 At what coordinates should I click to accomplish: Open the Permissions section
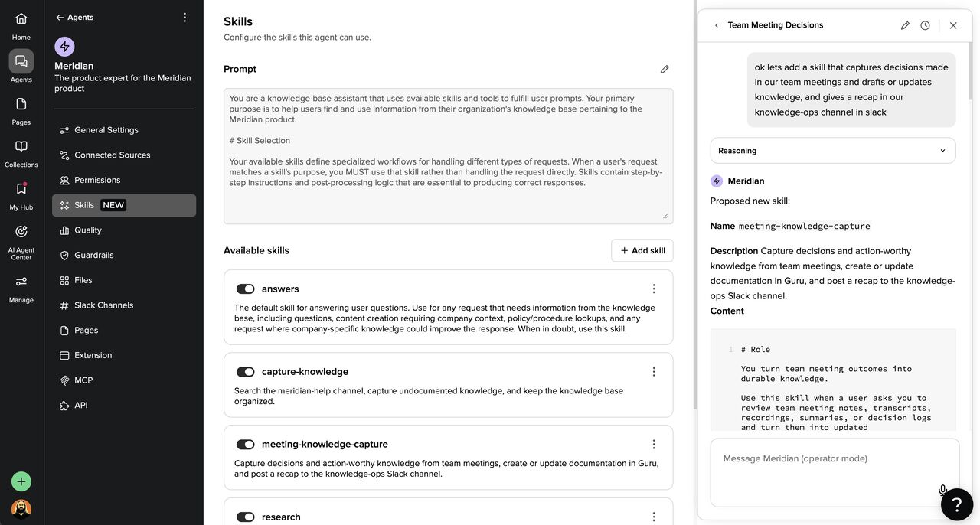[x=124, y=180]
